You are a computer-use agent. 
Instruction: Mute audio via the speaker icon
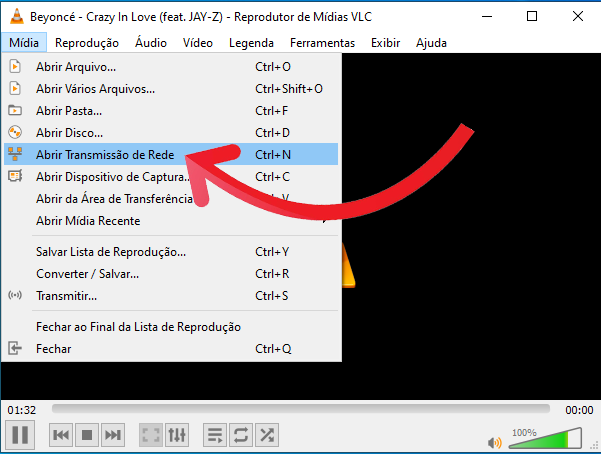494,441
